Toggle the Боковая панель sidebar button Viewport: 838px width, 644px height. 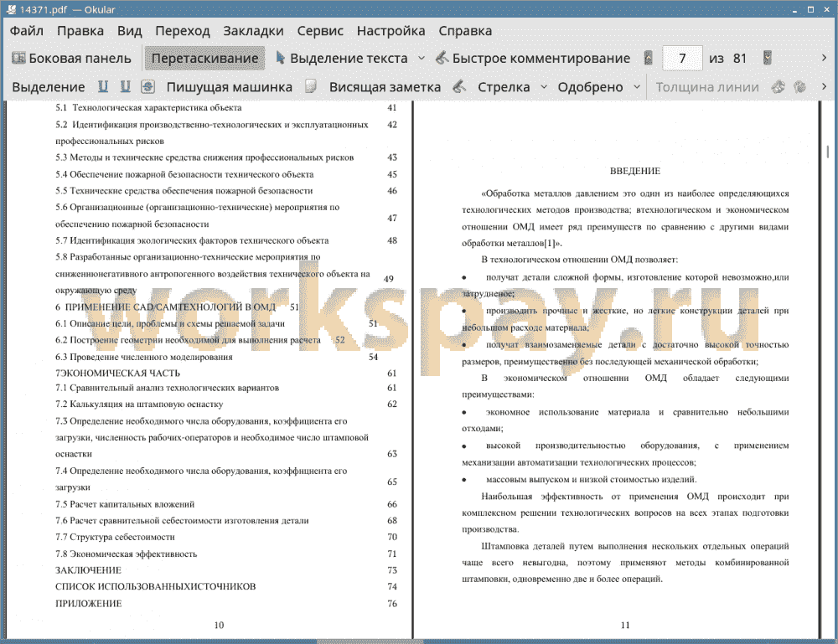[x=71, y=59]
